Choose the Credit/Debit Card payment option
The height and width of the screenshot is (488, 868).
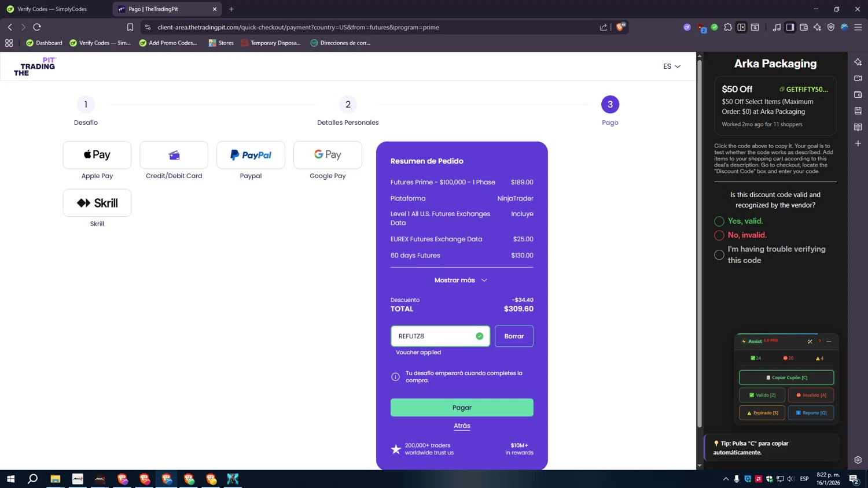[174, 155]
